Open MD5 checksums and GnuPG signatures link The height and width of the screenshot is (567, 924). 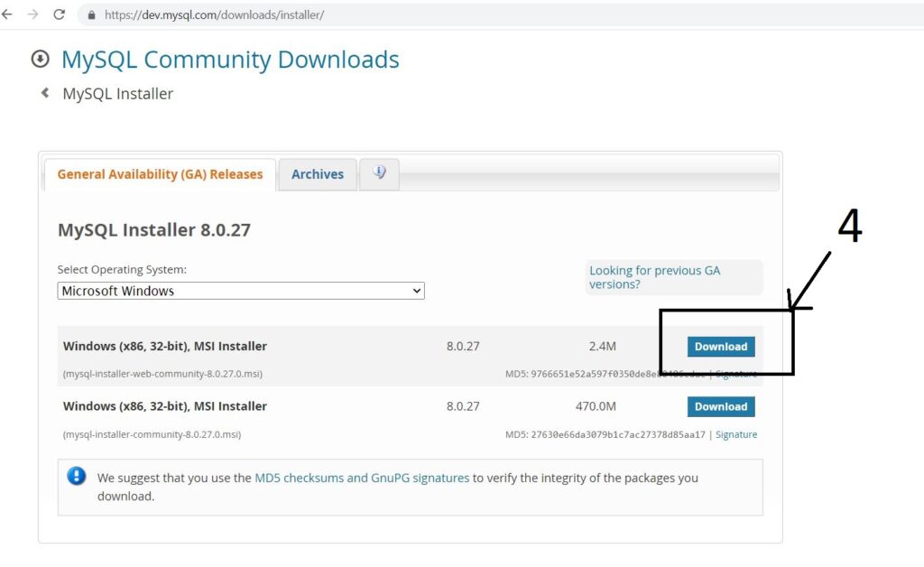coord(362,478)
